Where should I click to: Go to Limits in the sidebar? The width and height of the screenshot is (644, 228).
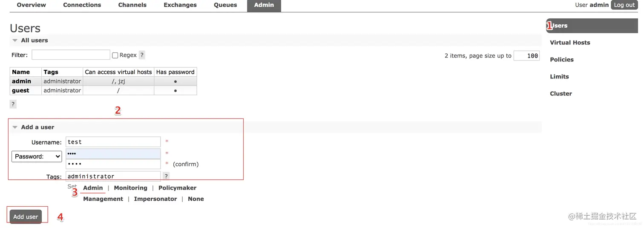point(559,77)
